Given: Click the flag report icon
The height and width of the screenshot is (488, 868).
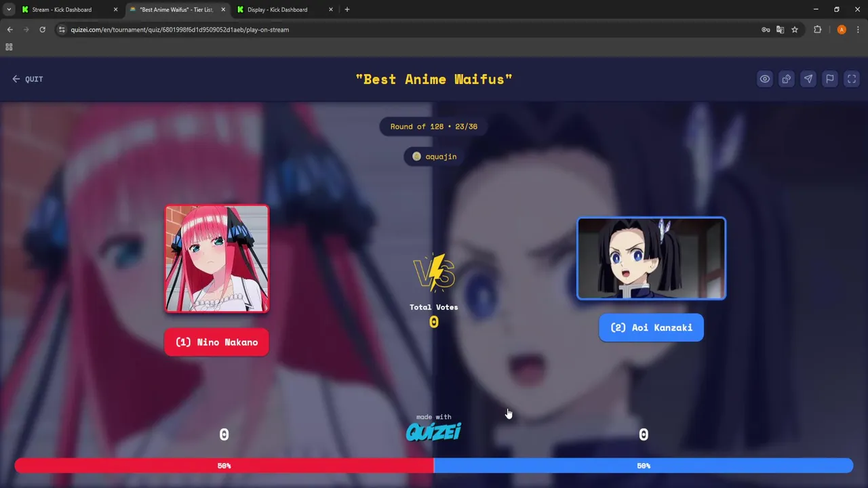Looking at the screenshot, I should point(830,79).
